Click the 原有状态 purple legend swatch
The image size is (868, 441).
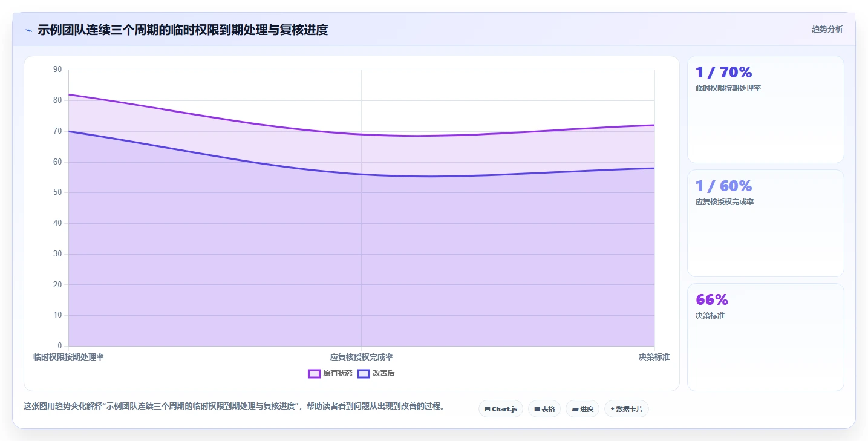[x=314, y=373]
